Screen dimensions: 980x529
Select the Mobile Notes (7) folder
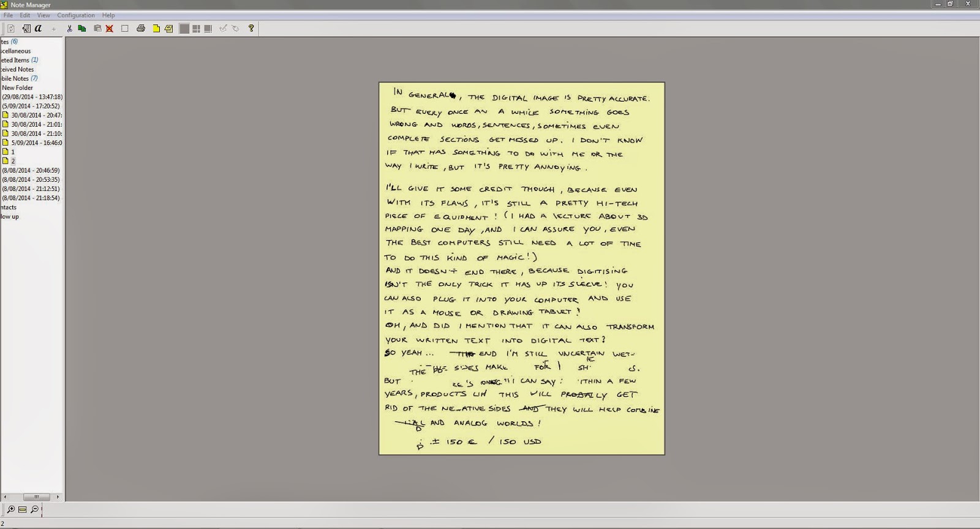point(19,78)
